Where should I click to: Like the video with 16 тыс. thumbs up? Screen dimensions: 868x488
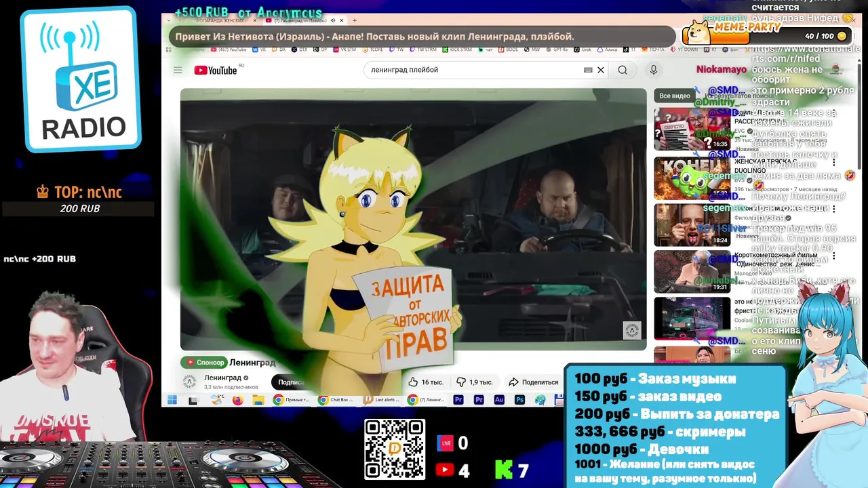(426, 382)
